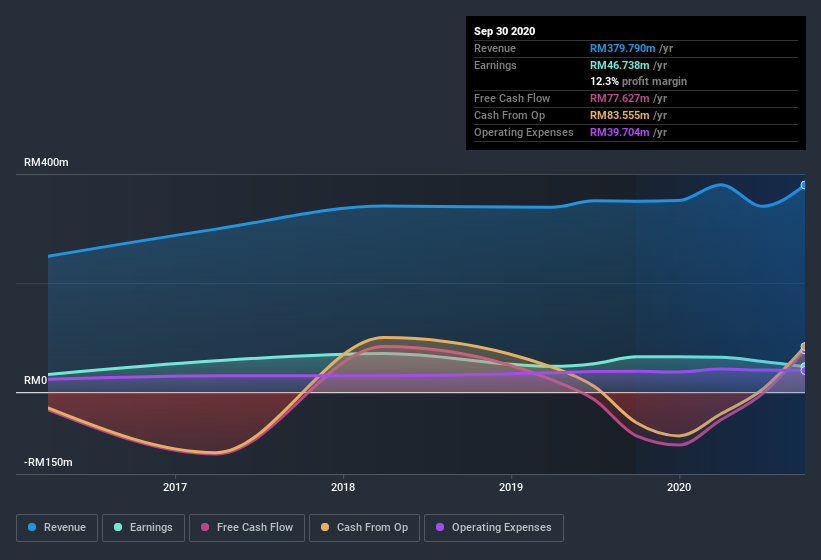
Task: Toggle the Cash From Op legend button
Action: click(x=364, y=527)
